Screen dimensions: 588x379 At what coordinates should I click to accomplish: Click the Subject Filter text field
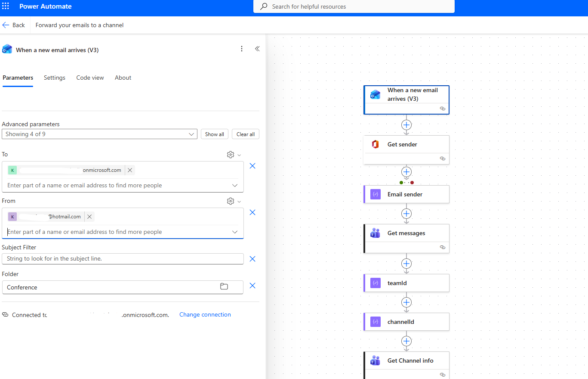123,259
